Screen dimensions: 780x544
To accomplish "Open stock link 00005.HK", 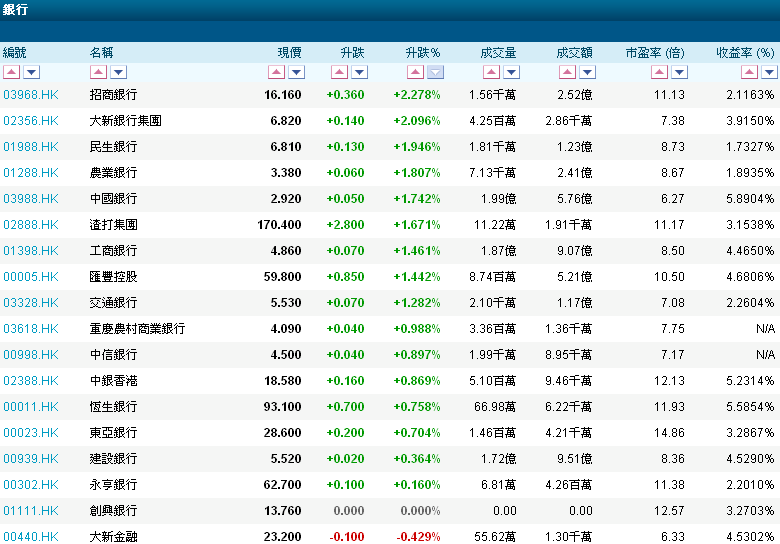I will (x=31, y=277).
